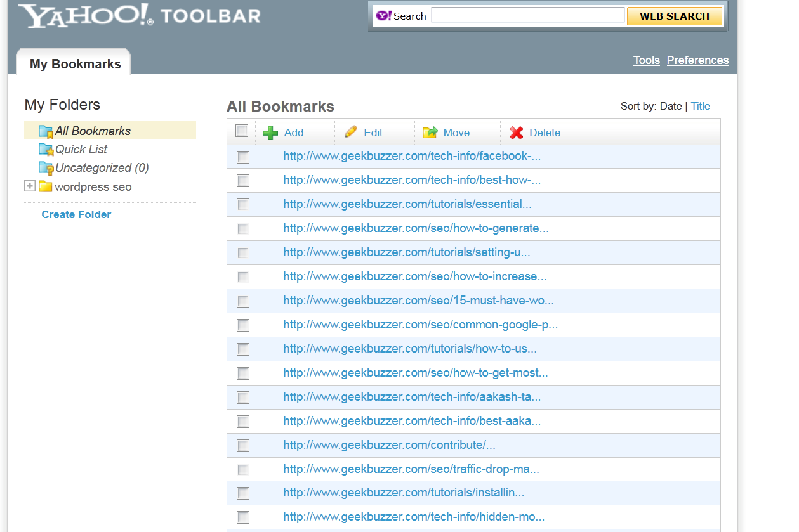The image size is (799, 532).
Task: Open geekbuzzer tech-info/facebook- bookmark link
Action: pyautogui.click(x=412, y=156)
